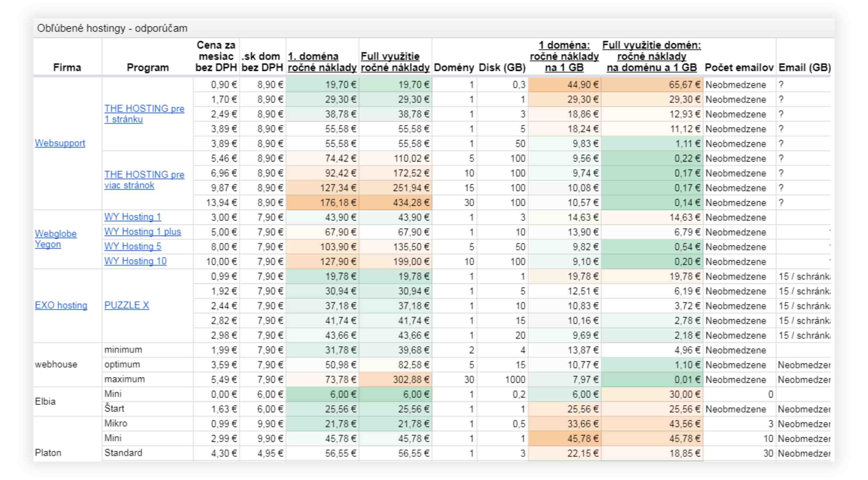Open THE HOSTING pre viac stránok link
Screen dimensions: 868x480
144,180
